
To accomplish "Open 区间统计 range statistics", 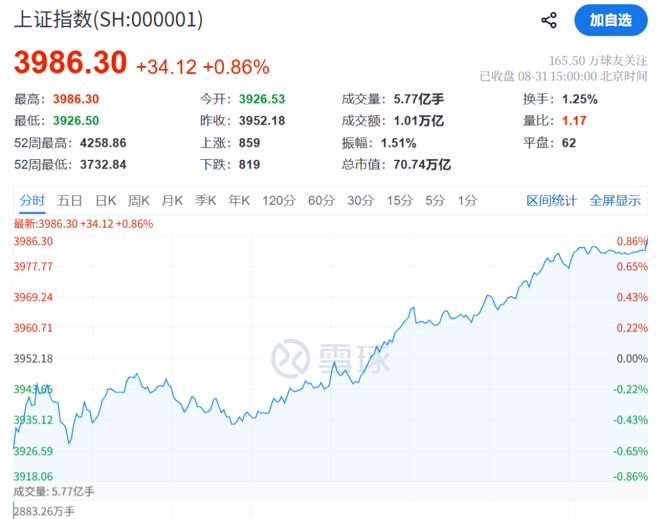I will (551, 200).
